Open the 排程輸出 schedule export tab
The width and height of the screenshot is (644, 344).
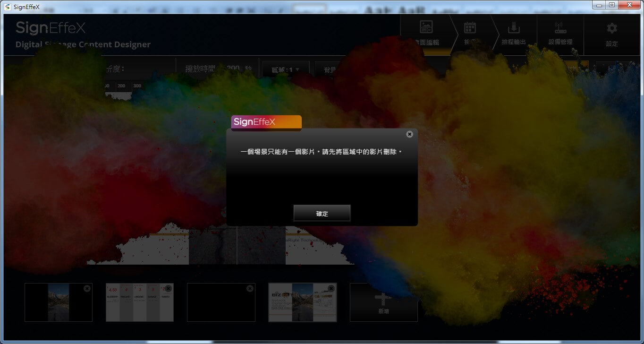point(513,34)
